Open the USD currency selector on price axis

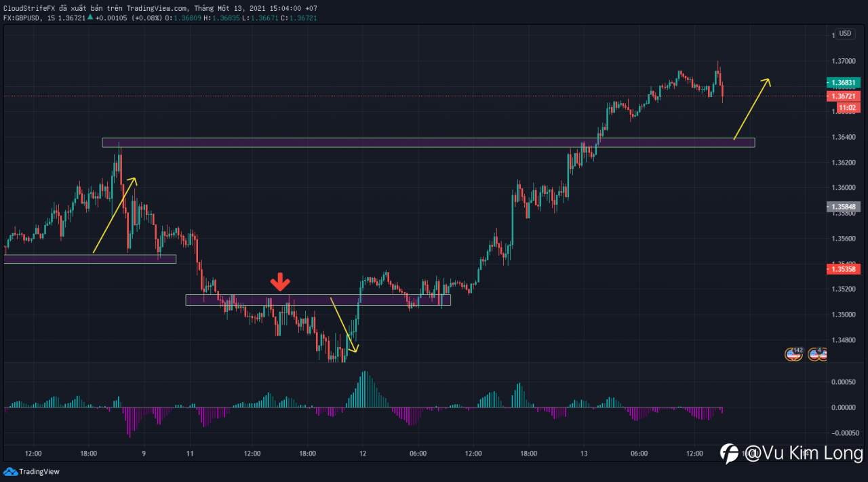[x=845, y=34]
